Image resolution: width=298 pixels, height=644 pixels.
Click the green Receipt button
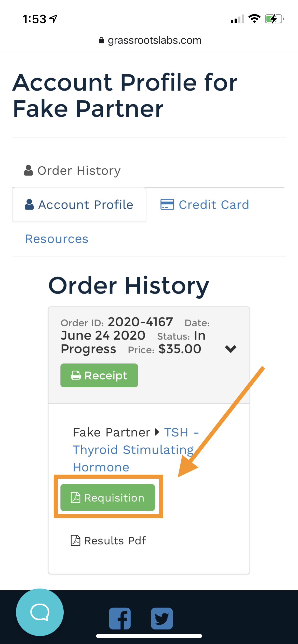point(99,375)
